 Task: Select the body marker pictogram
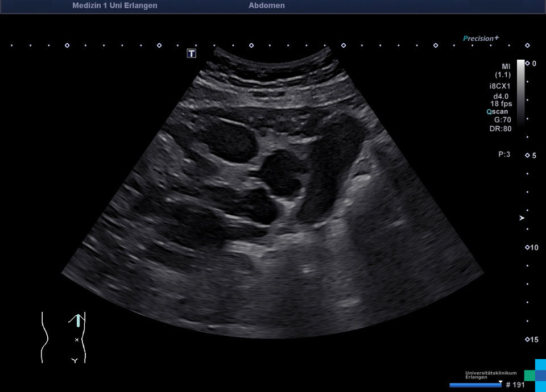pyautogui.click(x=63, y=337)
